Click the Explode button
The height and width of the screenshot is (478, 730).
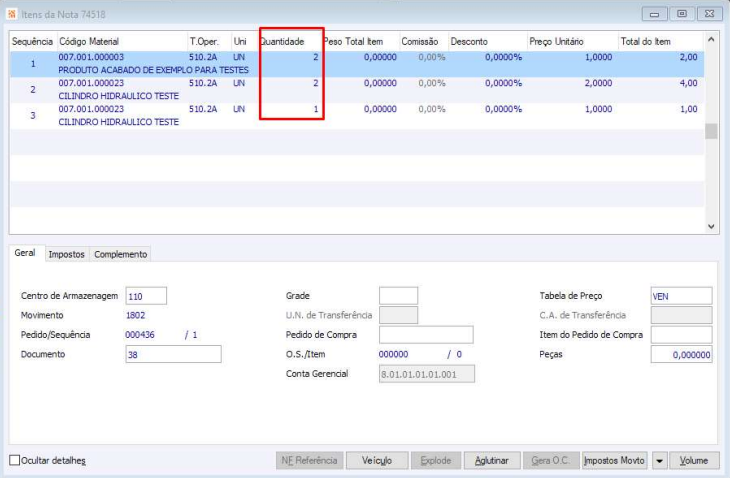pos(436,461)
